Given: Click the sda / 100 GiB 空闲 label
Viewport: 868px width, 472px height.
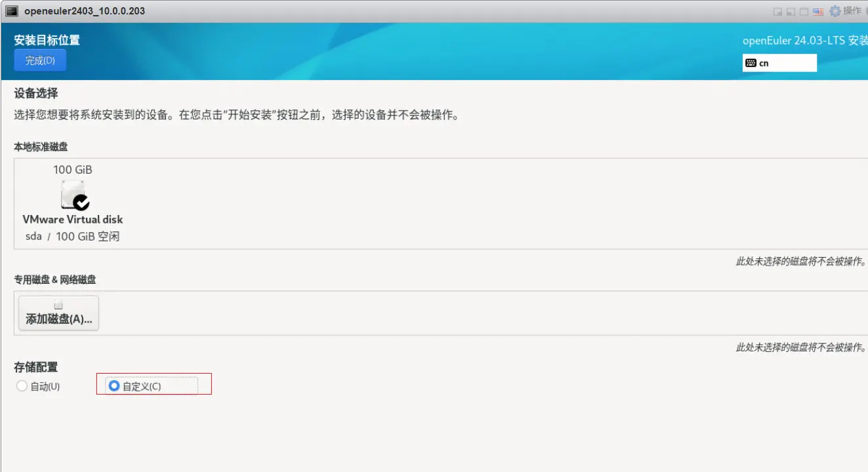Looking at the screenshot, I should click(72, 236).
